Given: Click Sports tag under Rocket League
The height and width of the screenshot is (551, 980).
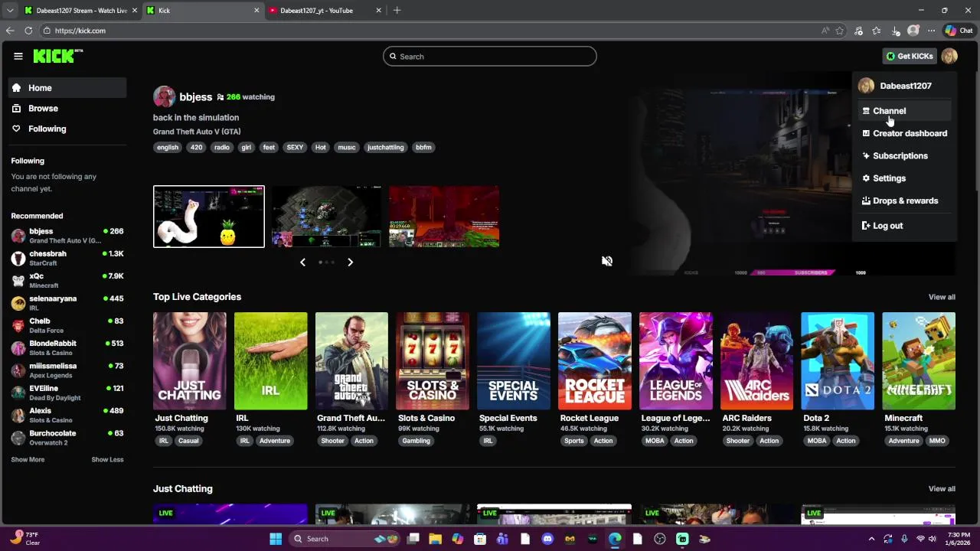Looking at the screenshot, I should pyautogui.click(x=574, y=441).
